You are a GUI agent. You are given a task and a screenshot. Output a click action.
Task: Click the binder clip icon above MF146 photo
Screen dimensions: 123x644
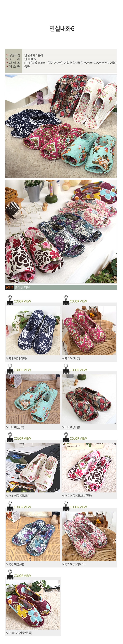(x=10, y=574)
